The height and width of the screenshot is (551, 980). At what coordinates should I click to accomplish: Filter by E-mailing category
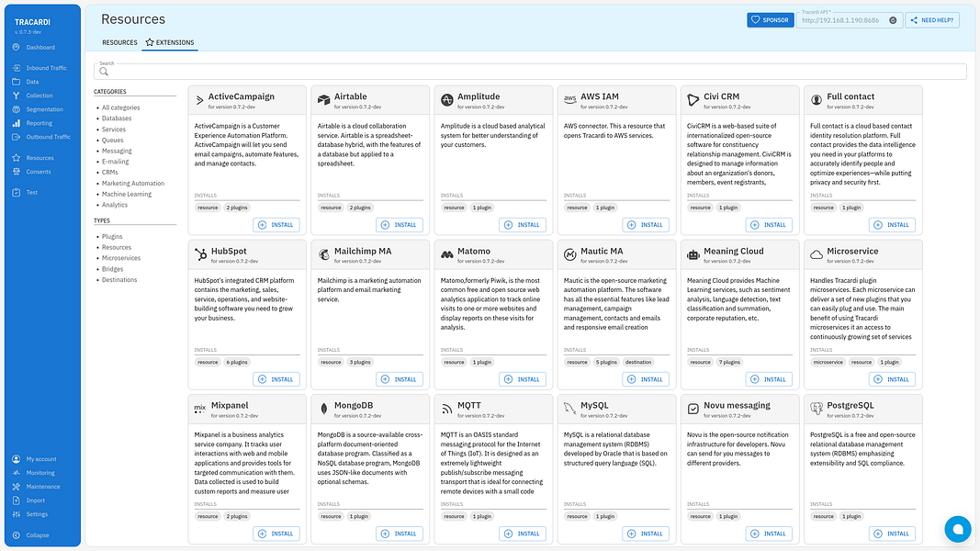pyautogui.click(x=115, y=162)
